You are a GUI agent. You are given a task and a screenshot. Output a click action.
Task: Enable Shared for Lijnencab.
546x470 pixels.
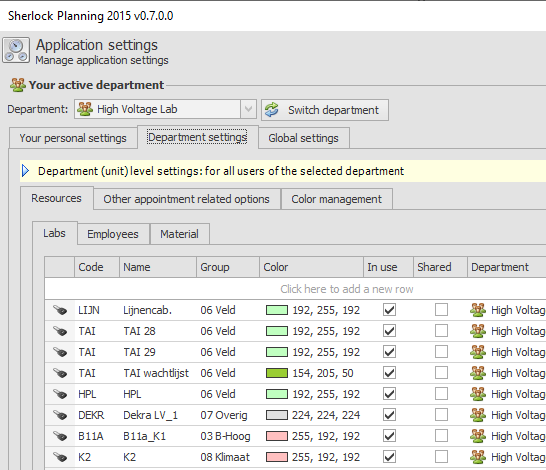tap(441, 310)
